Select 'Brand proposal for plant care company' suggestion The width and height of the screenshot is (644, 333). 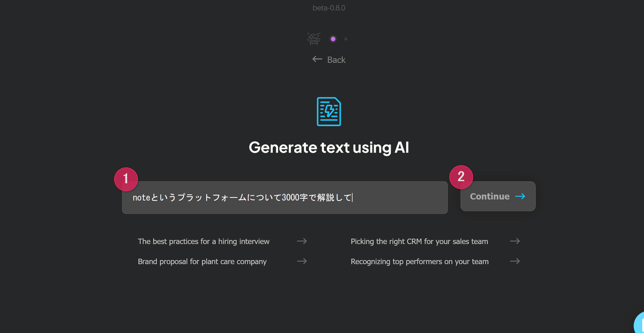[202, 262]
